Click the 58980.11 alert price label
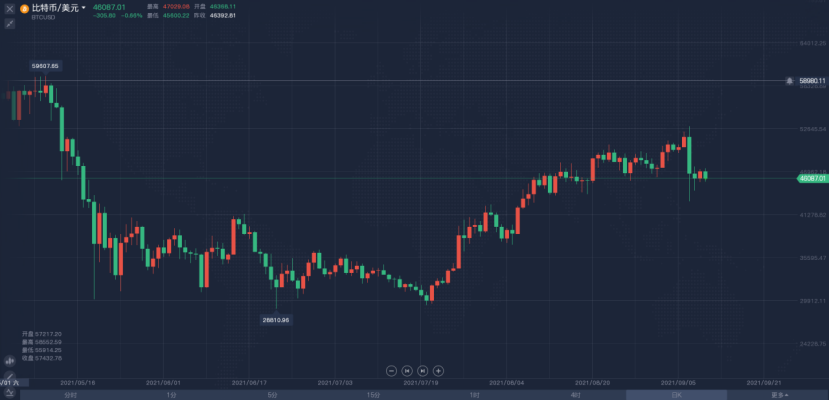 (811, 80)
